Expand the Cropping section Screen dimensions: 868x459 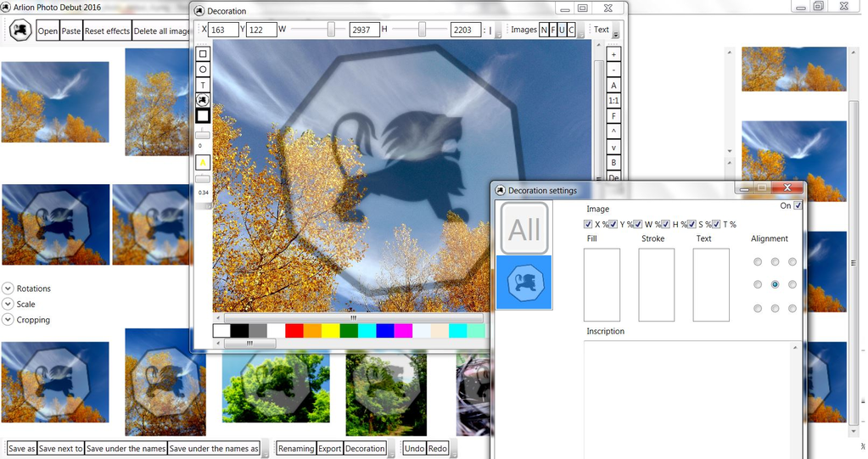click(8, 320)
